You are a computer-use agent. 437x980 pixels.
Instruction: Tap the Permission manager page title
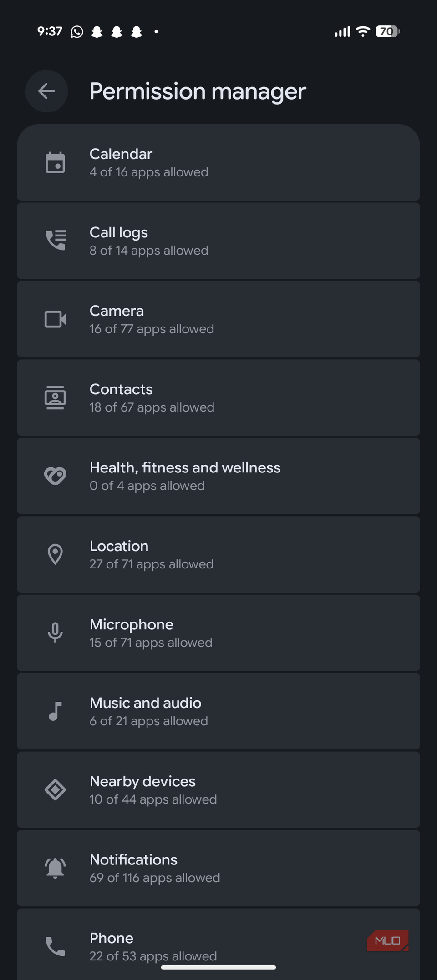click(198, 91)
